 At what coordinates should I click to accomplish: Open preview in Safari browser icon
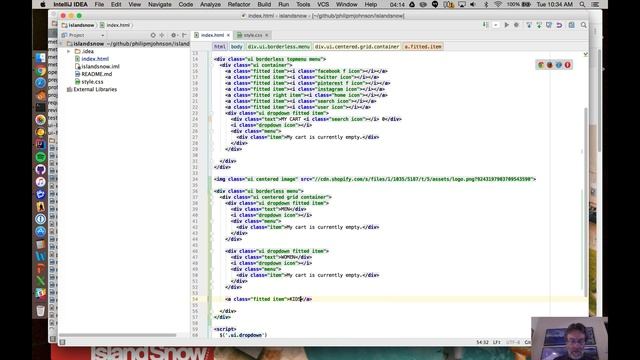point(559,65)
